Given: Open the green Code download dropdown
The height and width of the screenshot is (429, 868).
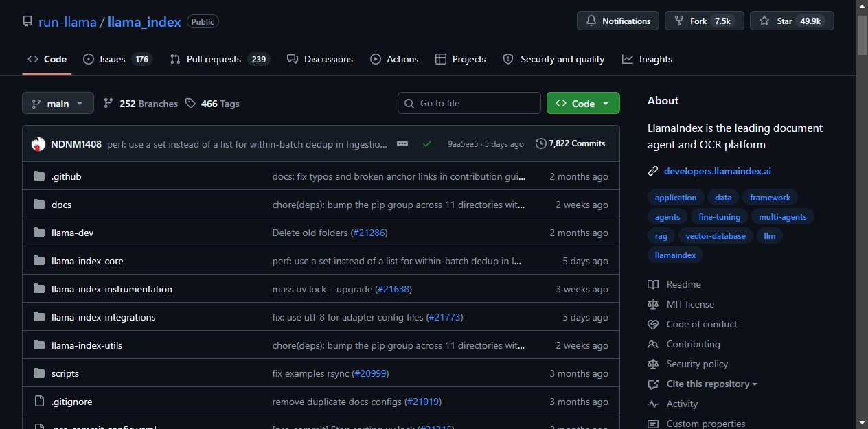Looking at the screenshot, I should pyautogui.click(x=583, y=103).
